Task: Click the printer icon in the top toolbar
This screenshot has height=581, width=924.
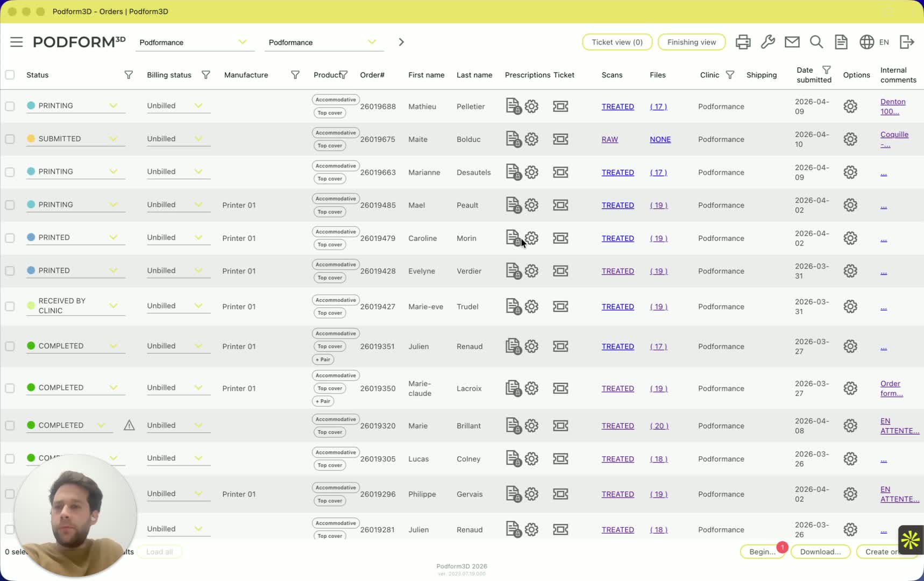Action: pos(743,42)
